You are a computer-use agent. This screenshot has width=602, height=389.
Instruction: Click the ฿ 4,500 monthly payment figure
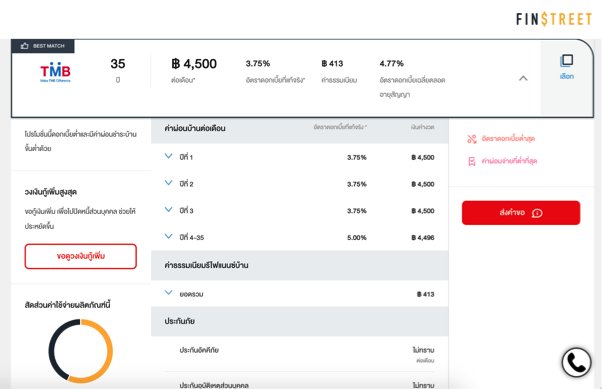pos(194,64)
